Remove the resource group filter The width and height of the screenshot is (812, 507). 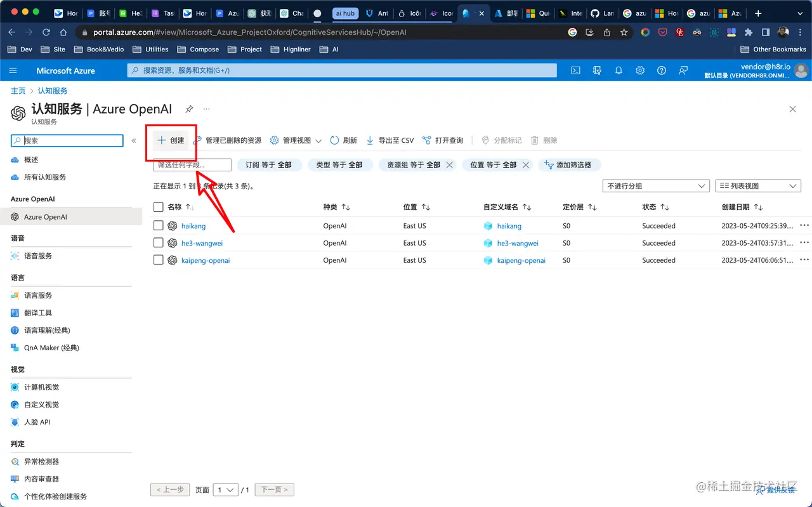click(x=449, y=165)
